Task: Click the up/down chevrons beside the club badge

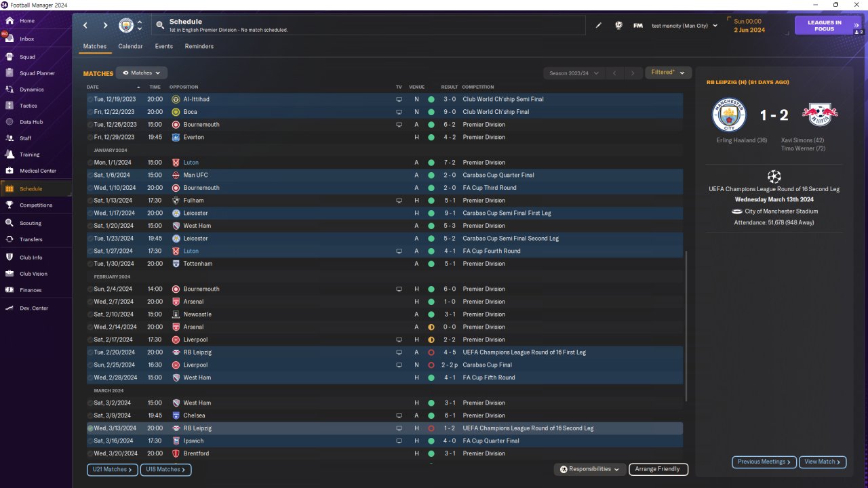Action: coord(140,26)
